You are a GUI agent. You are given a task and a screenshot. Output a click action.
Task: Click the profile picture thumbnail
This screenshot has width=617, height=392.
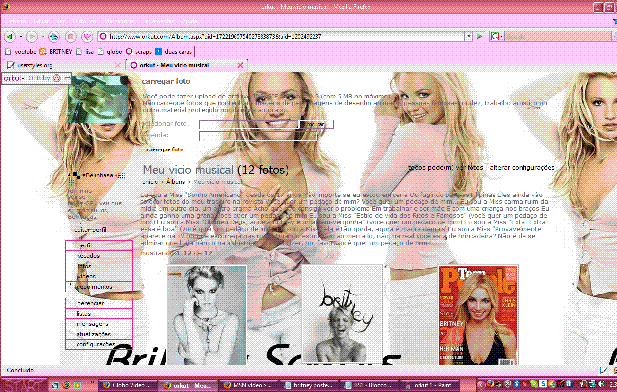tap(98, 99)
